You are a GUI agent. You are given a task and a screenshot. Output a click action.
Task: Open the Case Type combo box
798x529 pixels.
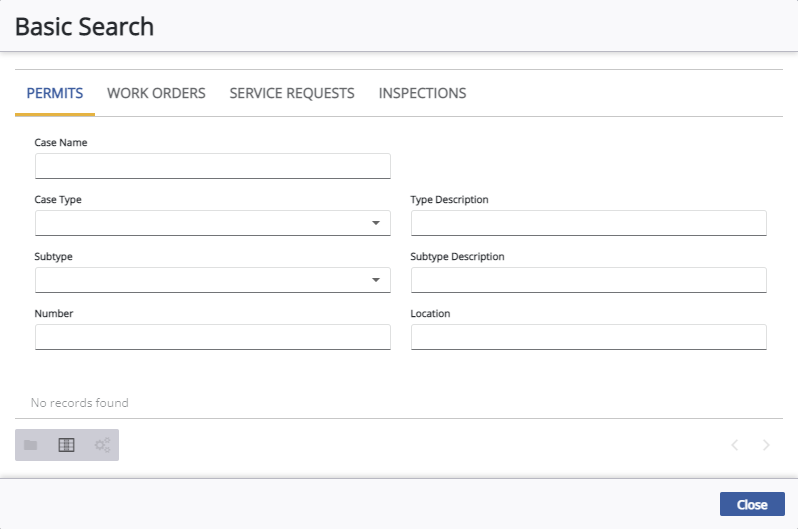click(213, 223)
